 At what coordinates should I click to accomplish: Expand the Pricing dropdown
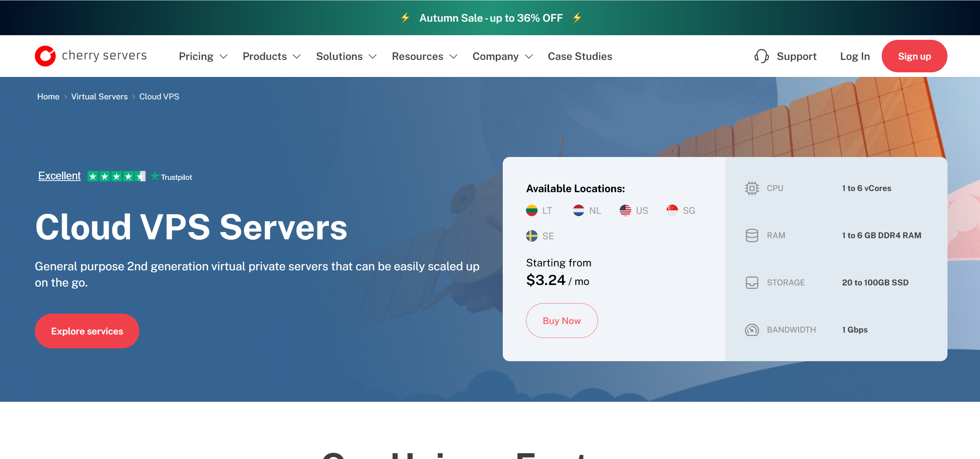[196, 56]
